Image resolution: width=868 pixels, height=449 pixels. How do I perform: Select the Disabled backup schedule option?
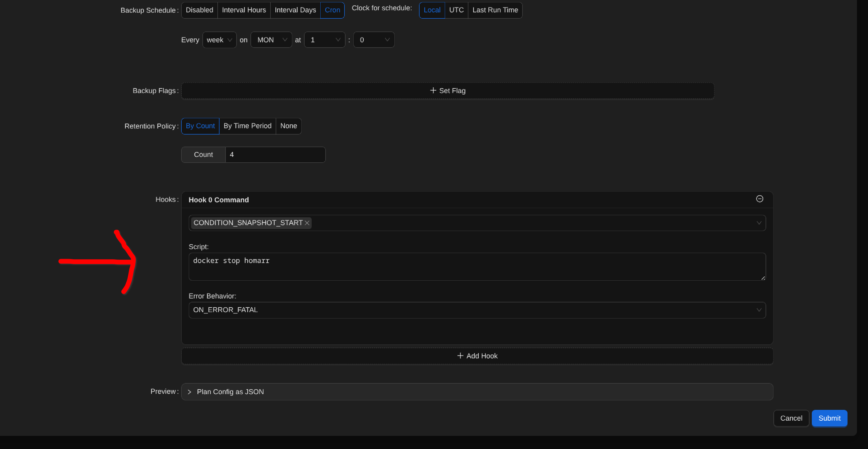coord(200,10)
